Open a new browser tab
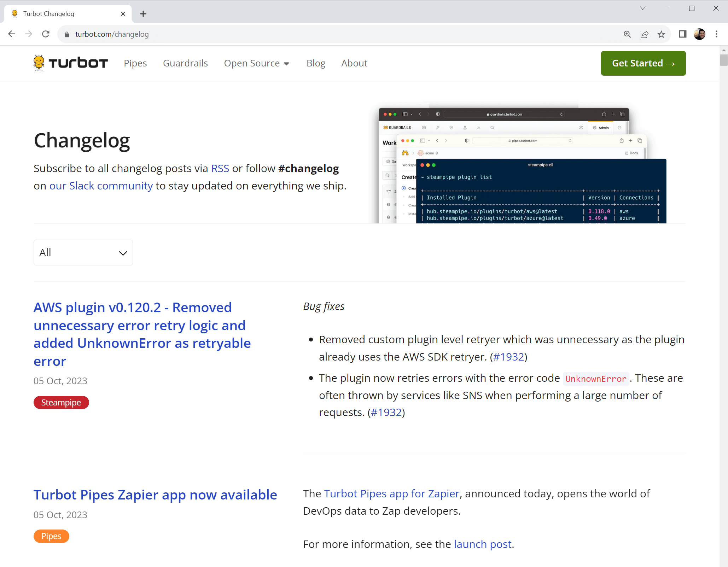This screenshot has width=728, height=567. point(143,14)
